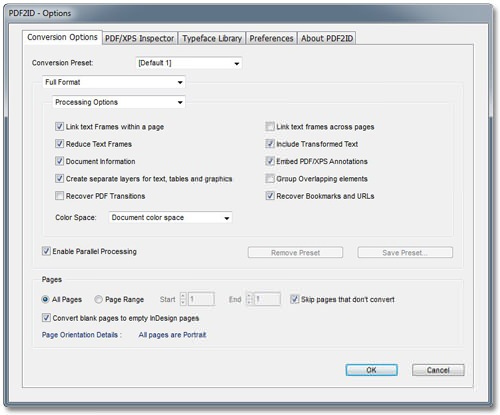
Task: Go to the Preferences tab
Action: (271, 38)
